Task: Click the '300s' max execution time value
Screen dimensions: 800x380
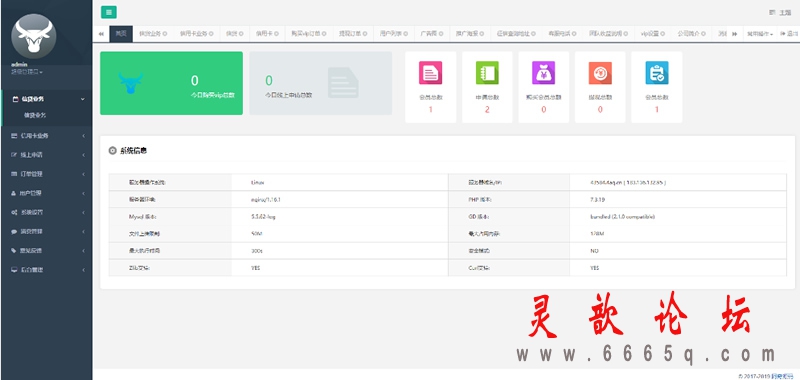Action: [257, 251]
